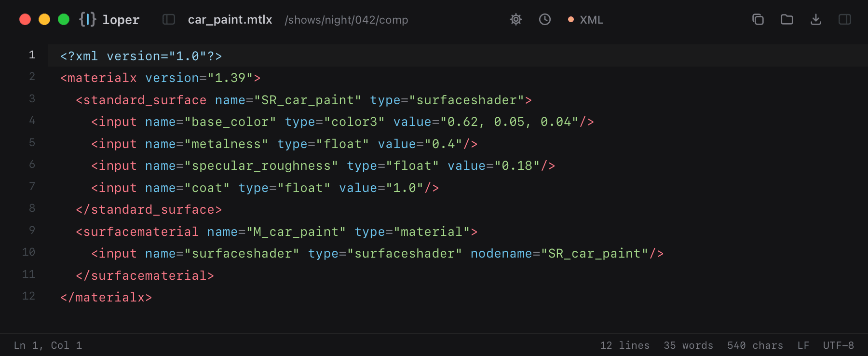Image resolution: width=868 pixels, height=356 pixels.
Task: Toggle the right side panel icon
Action: click(845, 19)
